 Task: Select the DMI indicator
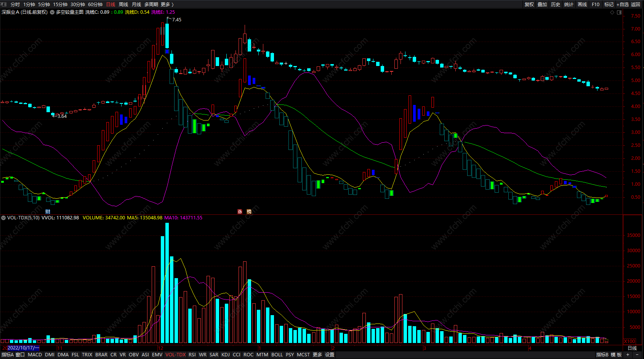point(50,355)
